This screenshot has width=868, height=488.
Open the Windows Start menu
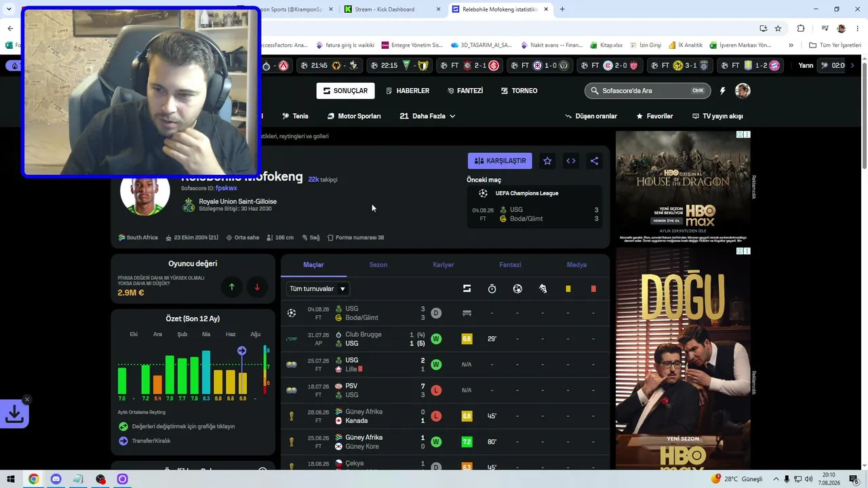(x=11, y=479)
